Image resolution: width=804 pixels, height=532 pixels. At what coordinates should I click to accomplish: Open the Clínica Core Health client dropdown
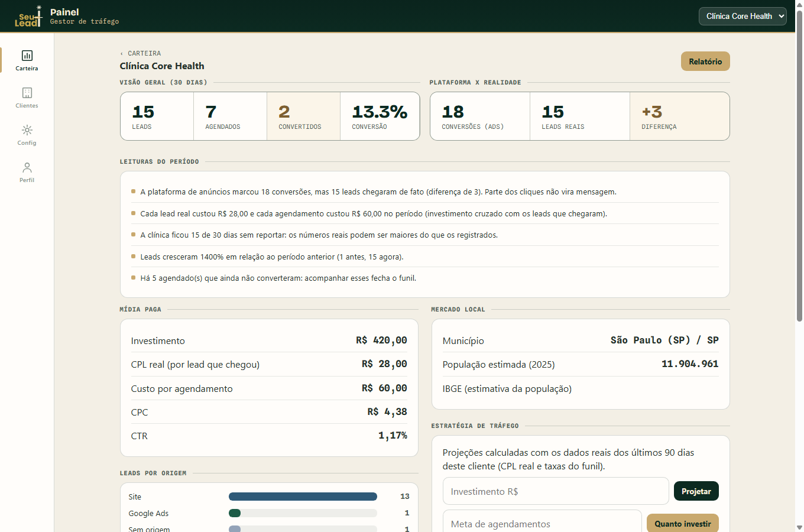[x=743, y=16]
